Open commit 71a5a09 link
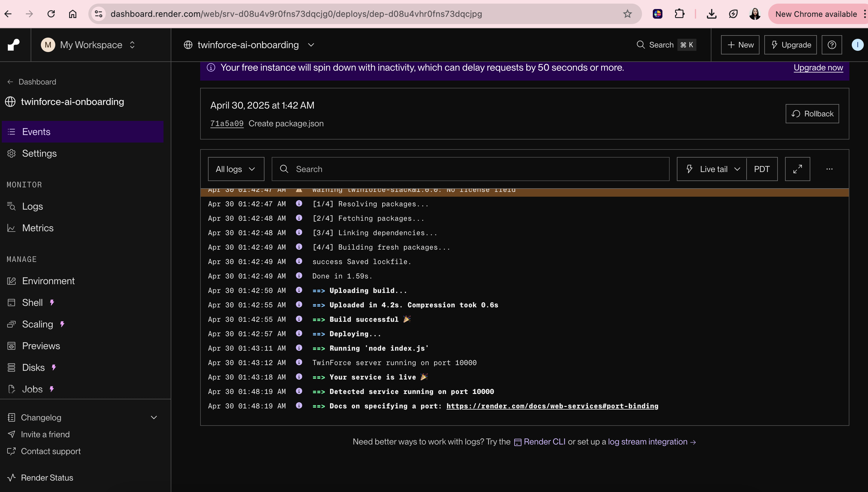The height and width of the screenshot is (492, 868). tap(227, 124)
